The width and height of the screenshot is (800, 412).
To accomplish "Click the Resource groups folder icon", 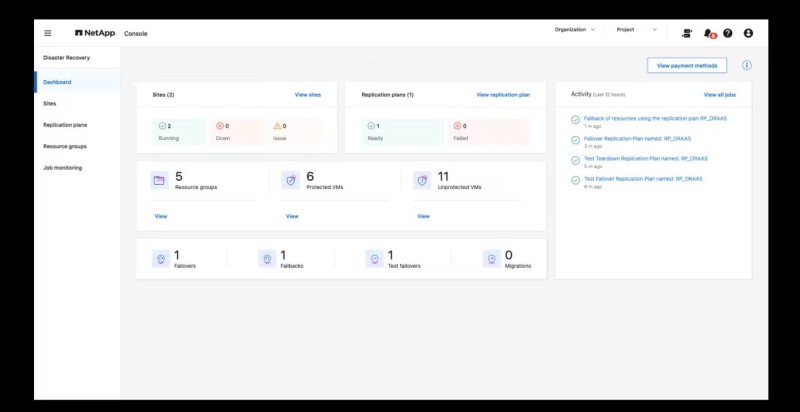I will tap(158, 180).
